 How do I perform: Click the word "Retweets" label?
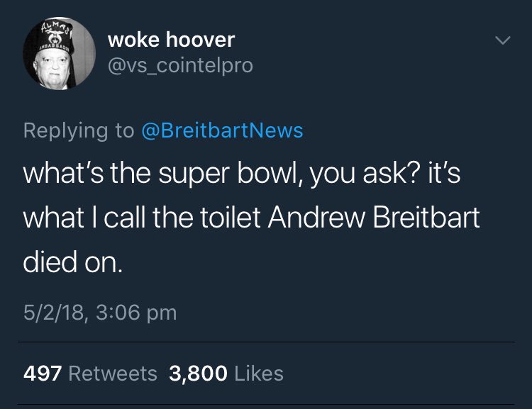(x=113, y=374)
